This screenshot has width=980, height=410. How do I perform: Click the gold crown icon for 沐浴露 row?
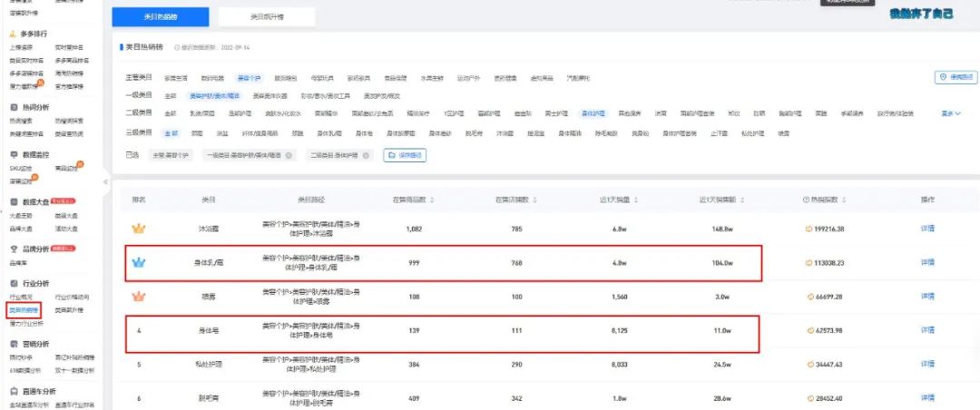coord(138,229)
